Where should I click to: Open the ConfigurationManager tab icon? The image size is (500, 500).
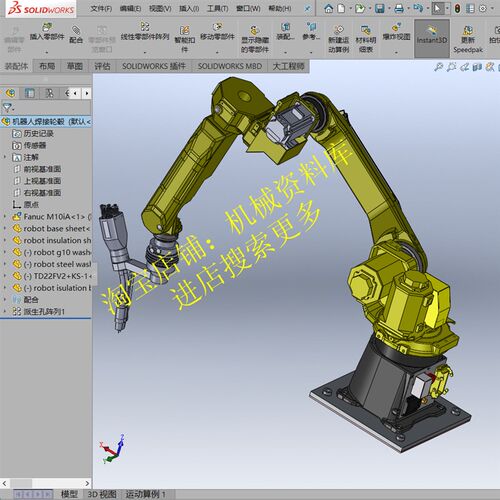point(49,93)
